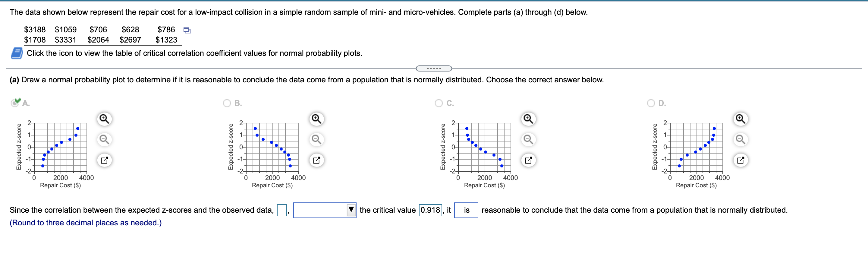Zoom in on plot A using its magnifier icon
Viewport: 868px width, 273px height.
click(x=105, y=119)
